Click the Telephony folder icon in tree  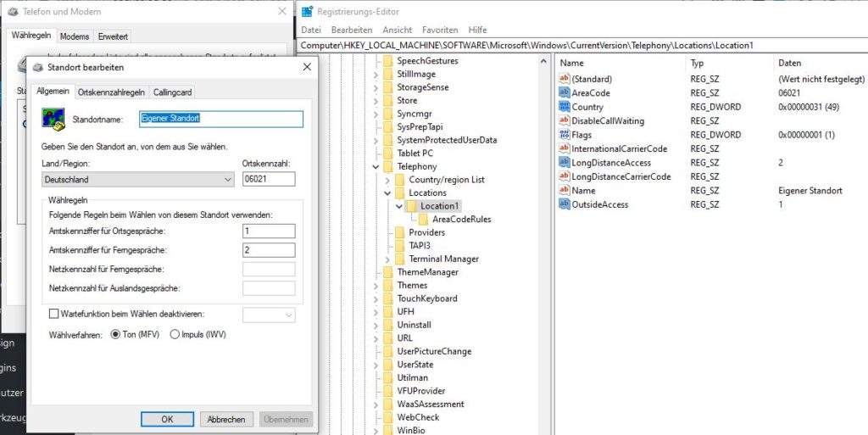coord(388,167)
